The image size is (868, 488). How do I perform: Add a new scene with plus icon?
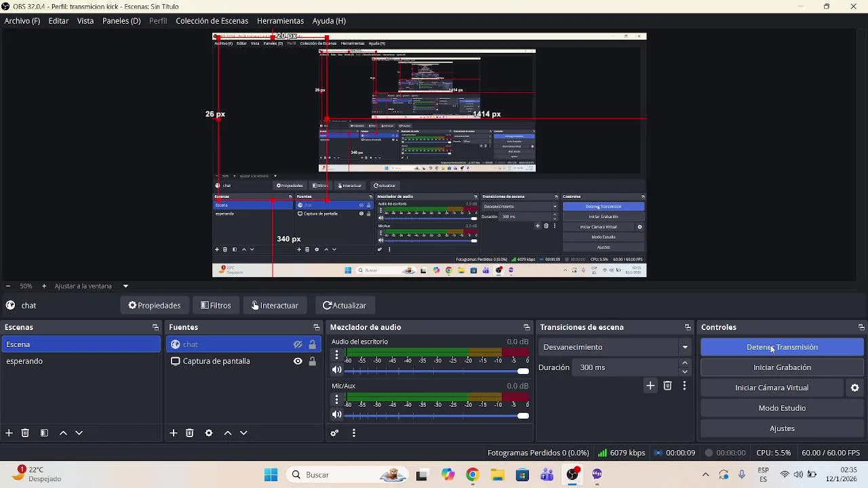pos(9,433)
